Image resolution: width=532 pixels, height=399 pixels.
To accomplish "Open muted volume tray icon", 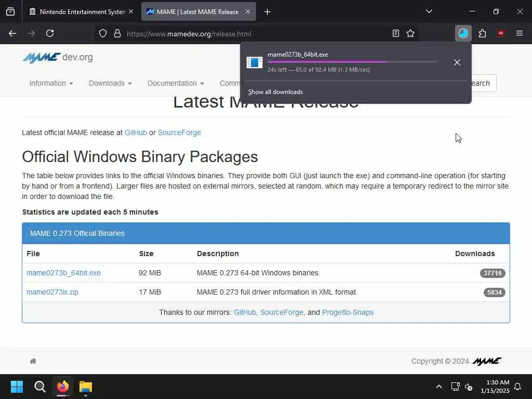I will [x=469, y=387].
